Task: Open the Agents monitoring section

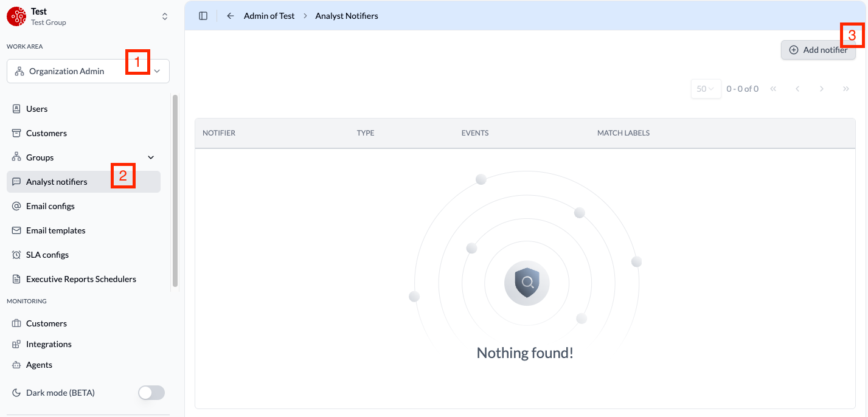Action: [40, 364]
